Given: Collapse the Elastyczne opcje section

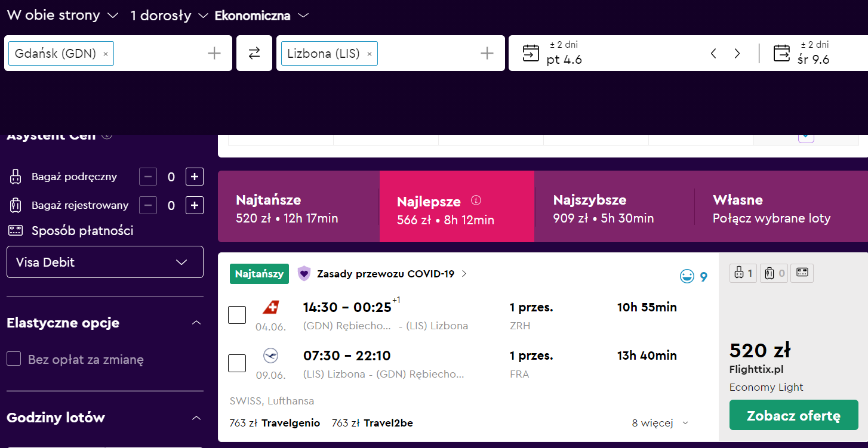Looking at the screenshot, I should (196, 323).
